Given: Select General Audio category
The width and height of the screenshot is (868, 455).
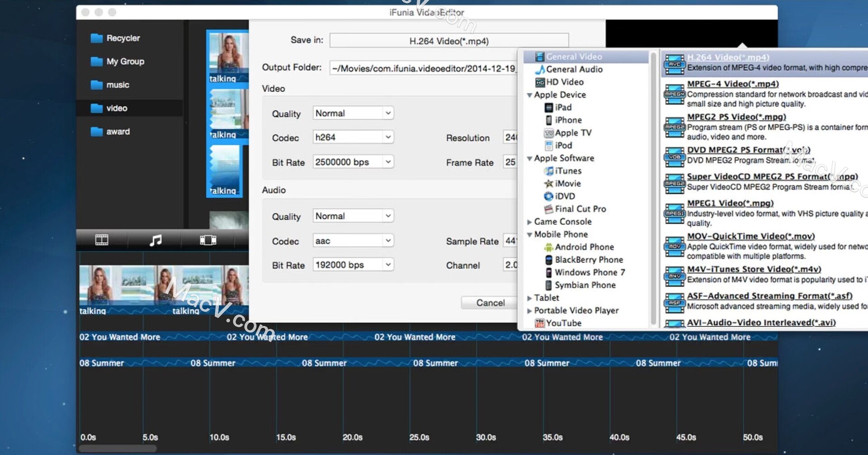Looking at the screenshot, I should point(569,69).
